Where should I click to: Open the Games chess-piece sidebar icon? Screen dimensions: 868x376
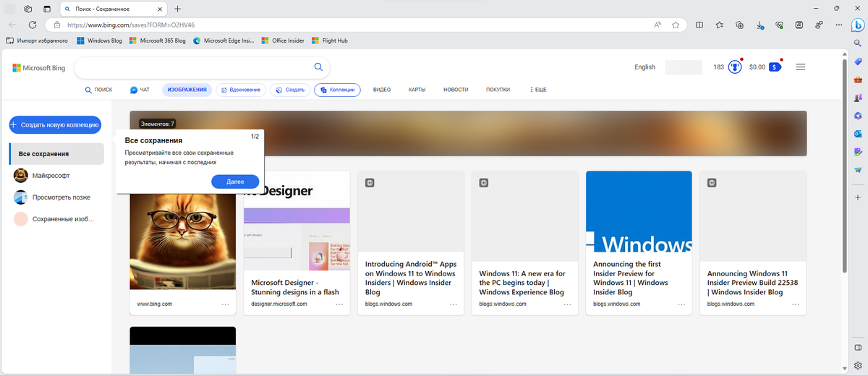click(x=858, y=97)
